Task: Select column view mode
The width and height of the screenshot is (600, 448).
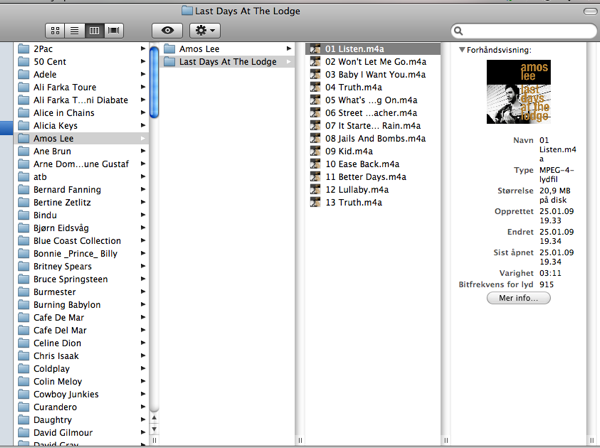Action: pyautogui.click(x=95, y=31)
